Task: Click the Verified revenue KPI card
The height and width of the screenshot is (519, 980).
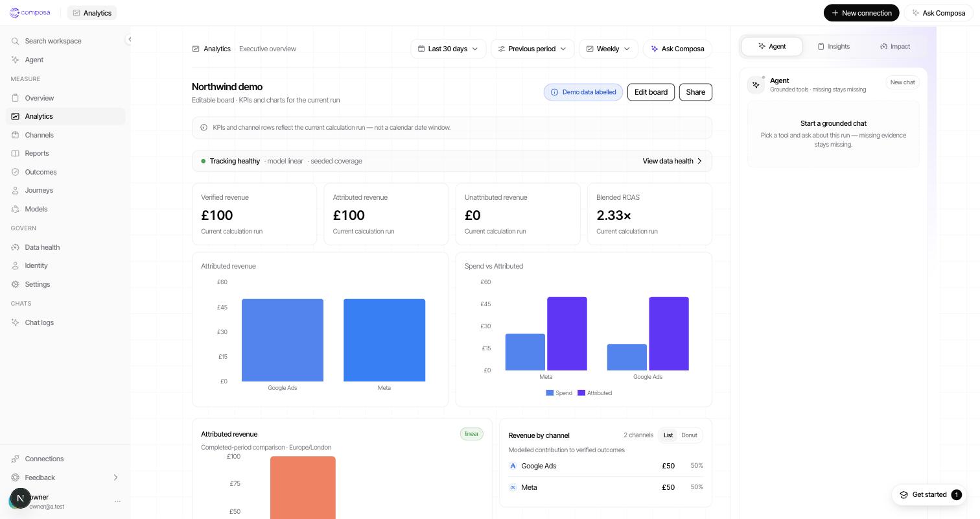Action: 254,214
